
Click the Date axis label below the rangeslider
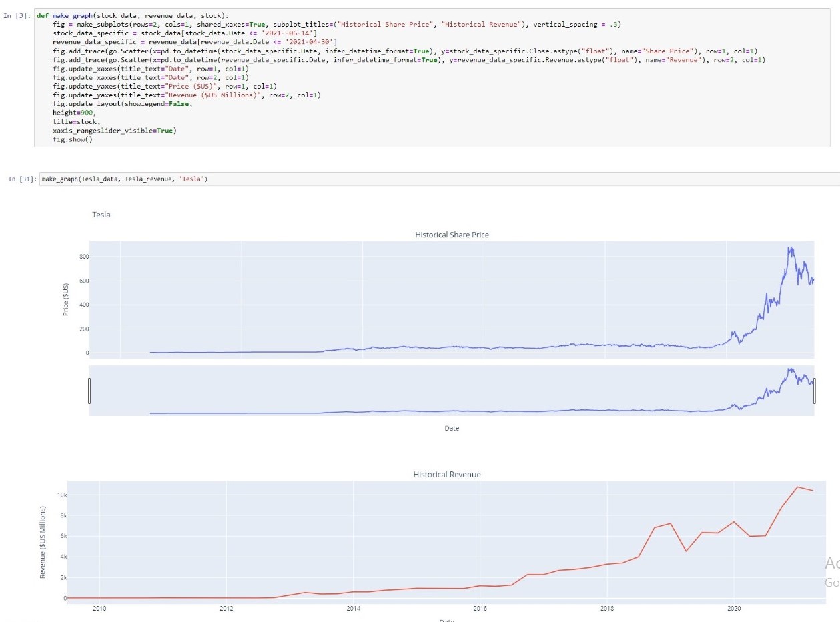click(x=451, y=428)
